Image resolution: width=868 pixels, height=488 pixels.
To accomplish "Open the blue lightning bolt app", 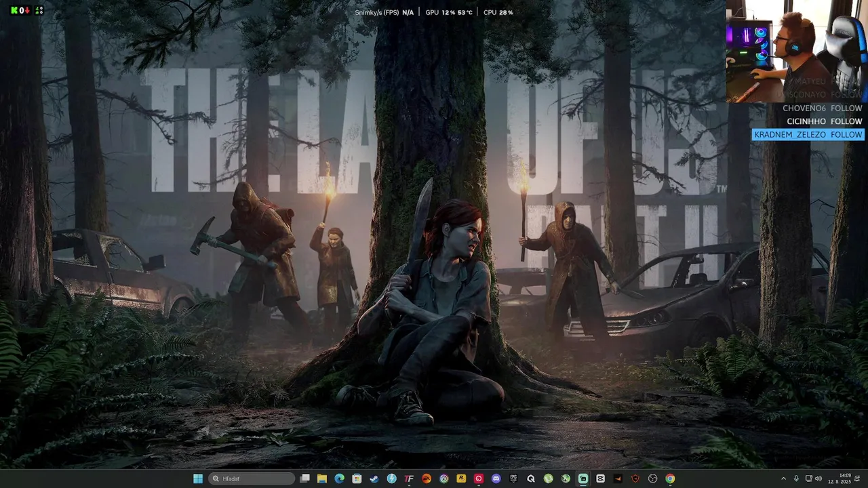I will pos(391,479).
